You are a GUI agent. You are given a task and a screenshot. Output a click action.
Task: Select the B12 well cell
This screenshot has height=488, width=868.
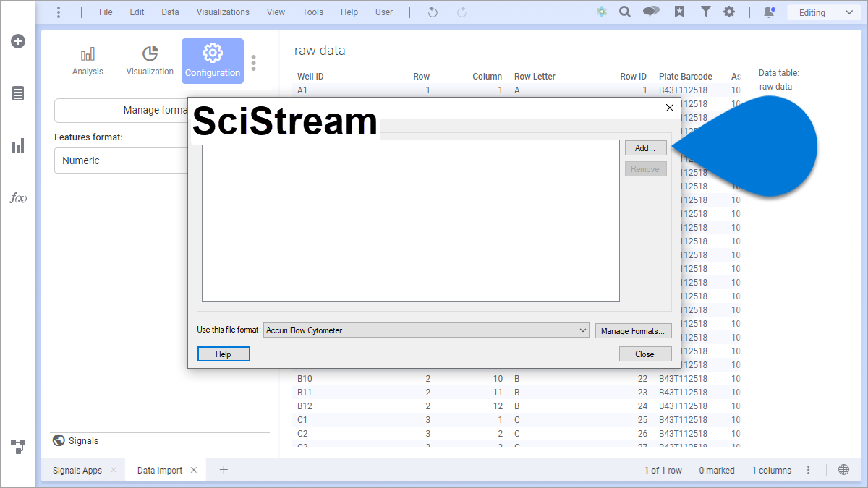pos(305,406)
